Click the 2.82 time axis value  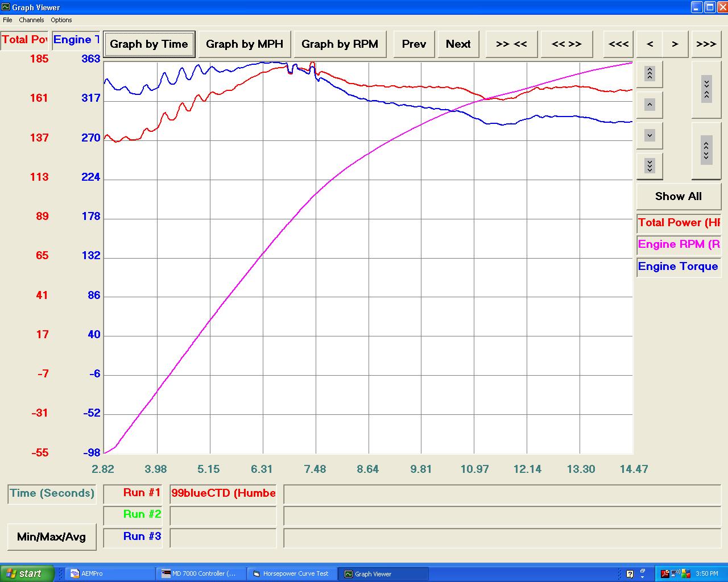point(103,469)
